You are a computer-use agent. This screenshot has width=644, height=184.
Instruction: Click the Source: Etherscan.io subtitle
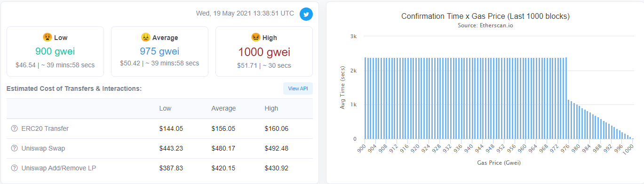point(485,25)
